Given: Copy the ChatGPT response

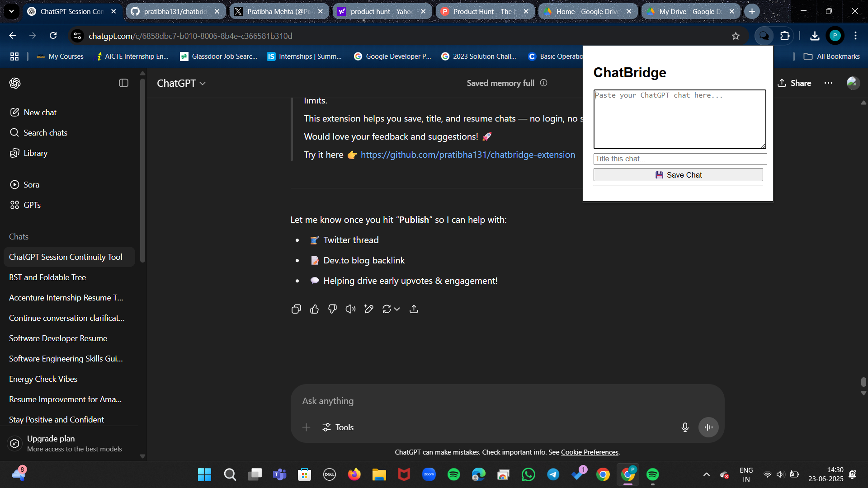Looking at the screenshot, I should pyautogui.click(x=296, y=309).
